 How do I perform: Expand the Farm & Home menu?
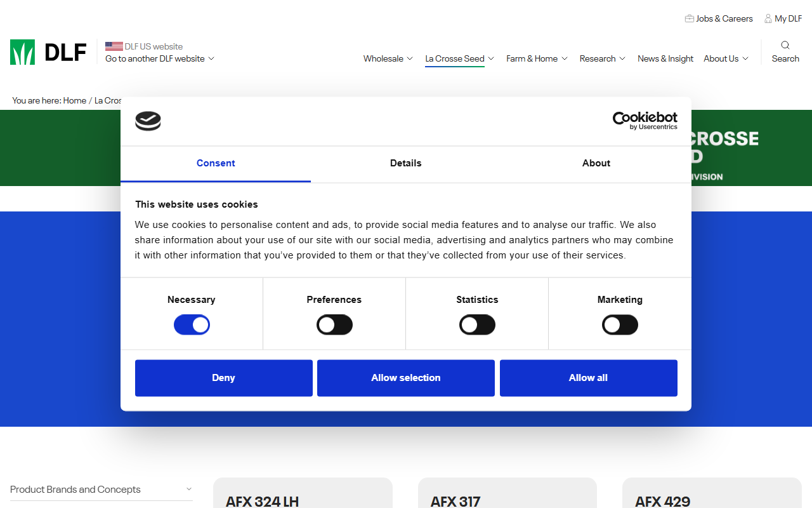point(537,58)
